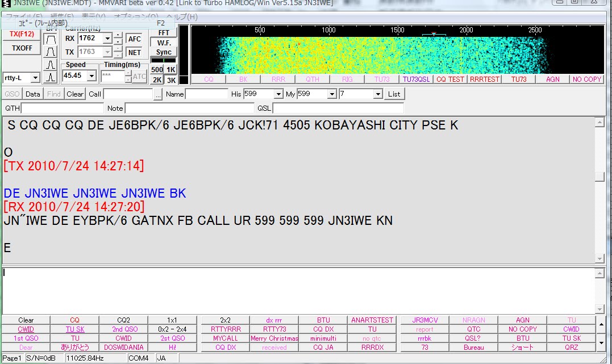Click the dx rrr macro button
Image resolution: width=612 pixels, height=364 pixels.
274,320
